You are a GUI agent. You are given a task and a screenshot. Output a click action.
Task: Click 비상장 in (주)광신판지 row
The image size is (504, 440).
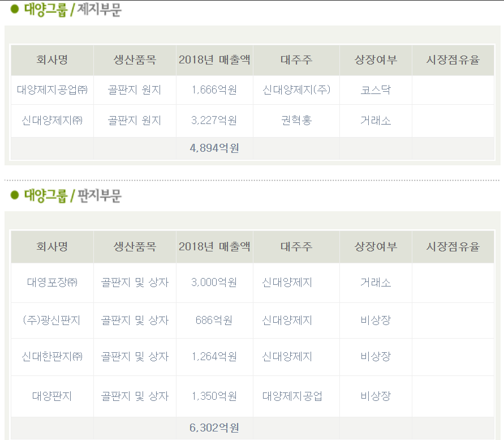pyautogui.click(x=376, y=321)
